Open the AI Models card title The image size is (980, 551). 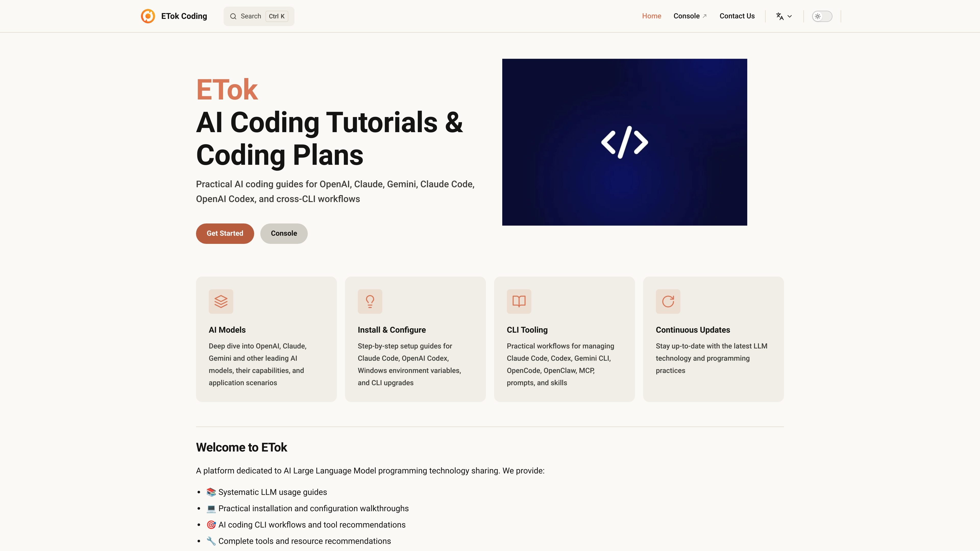(x=227, y=330)
